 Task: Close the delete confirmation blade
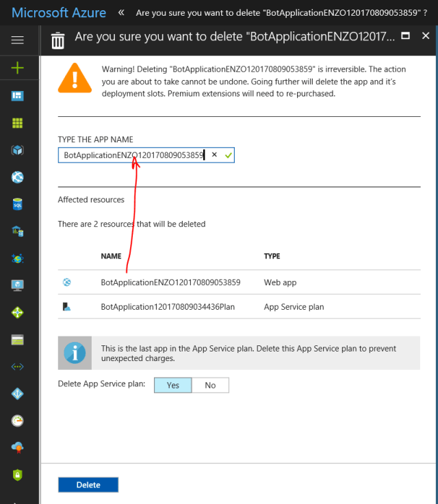426,36
